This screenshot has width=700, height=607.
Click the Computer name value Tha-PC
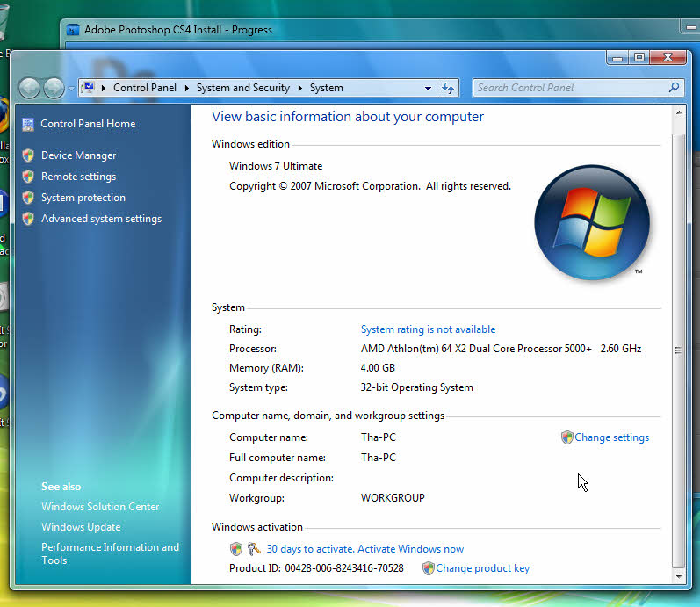pyautogui.click(x=379, y=437)
